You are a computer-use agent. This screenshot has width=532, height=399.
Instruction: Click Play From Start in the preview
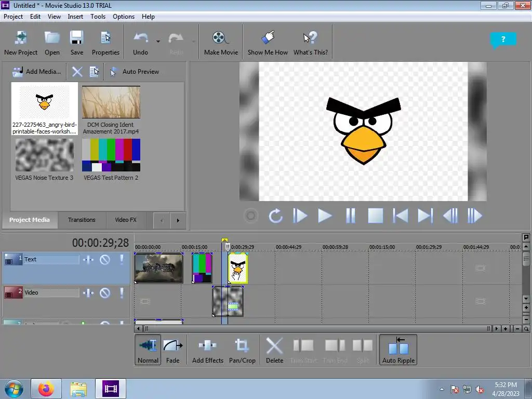[300, 216]
